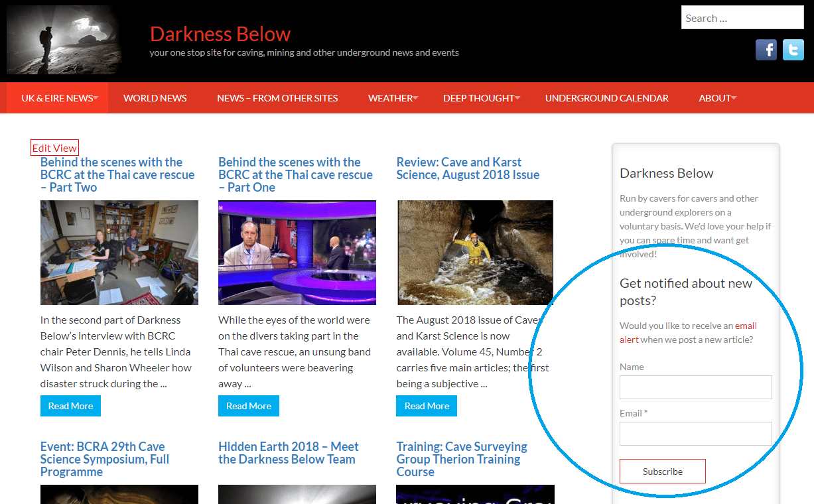Viewport: 814px width, 504px height.
Task: Click the TV studio thumbnail of Part One
Action: [297, 253]
